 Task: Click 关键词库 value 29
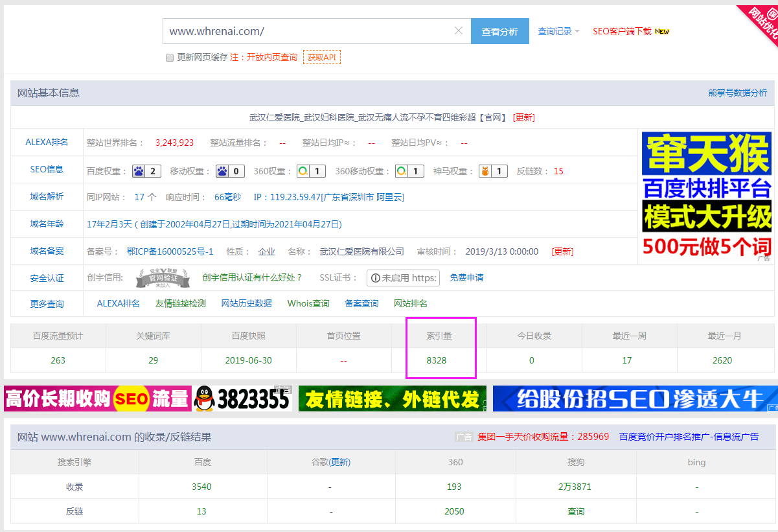[x=154, y=360]
